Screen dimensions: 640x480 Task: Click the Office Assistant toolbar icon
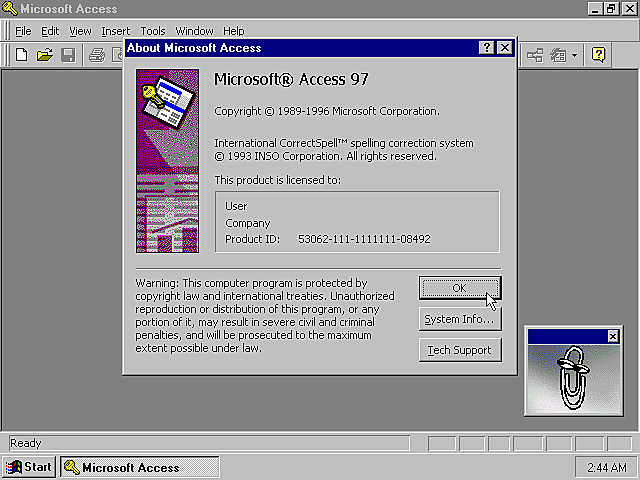(x=598, y=55)
